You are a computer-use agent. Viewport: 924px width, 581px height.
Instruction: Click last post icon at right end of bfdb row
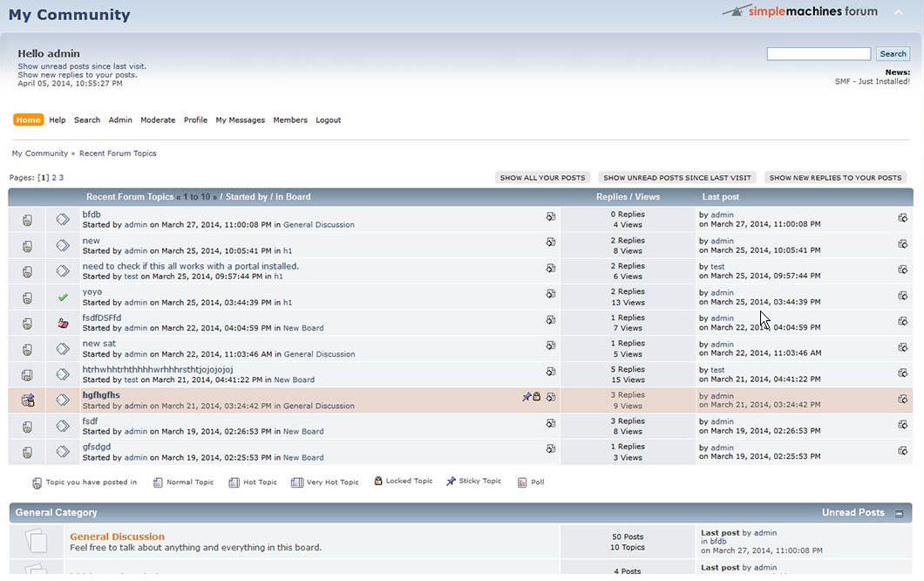[x=902, y=218]
